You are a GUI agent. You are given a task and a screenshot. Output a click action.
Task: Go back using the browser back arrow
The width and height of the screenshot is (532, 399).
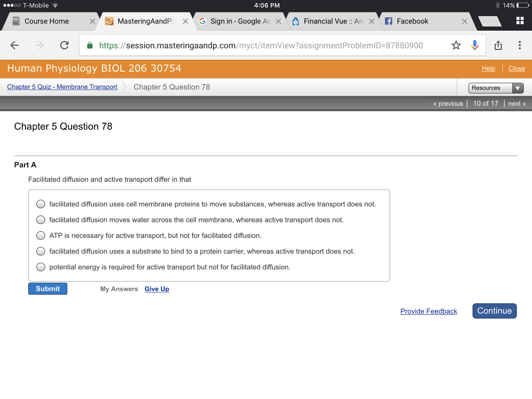click(x=15, y=45)
